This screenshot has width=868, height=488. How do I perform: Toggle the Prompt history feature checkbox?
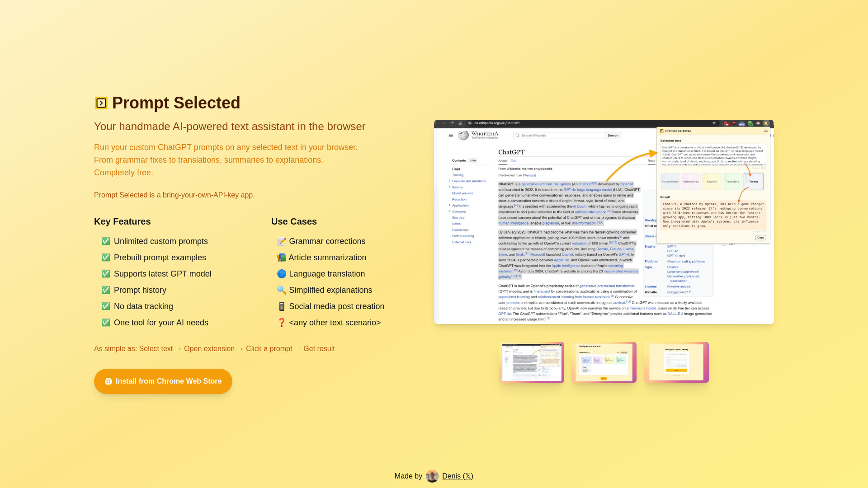(x=105, y=290)
